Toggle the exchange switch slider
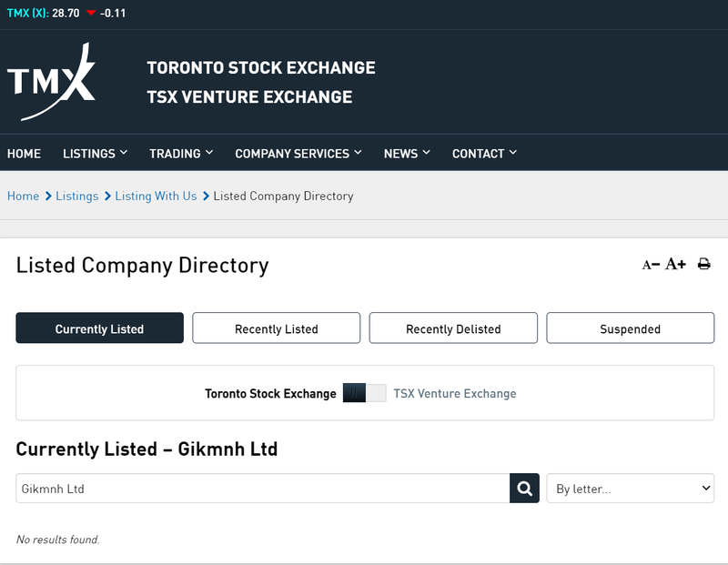 pyautogui.click(x=364, y=393)
